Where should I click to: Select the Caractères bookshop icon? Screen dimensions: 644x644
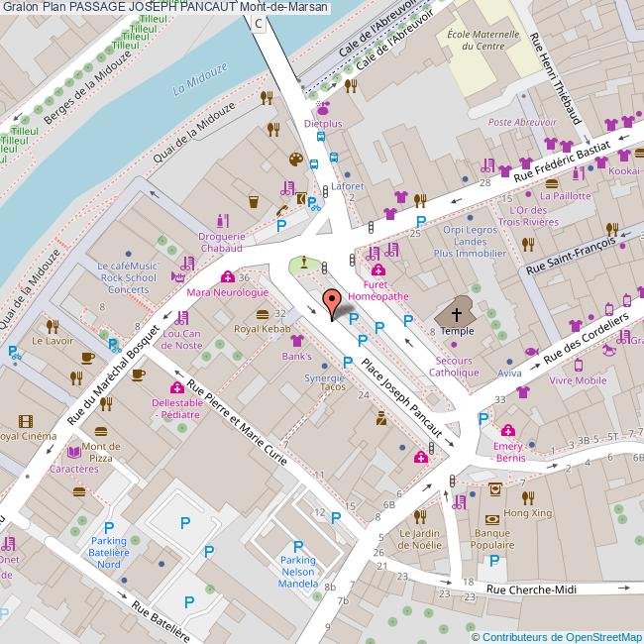click(74, 452)
